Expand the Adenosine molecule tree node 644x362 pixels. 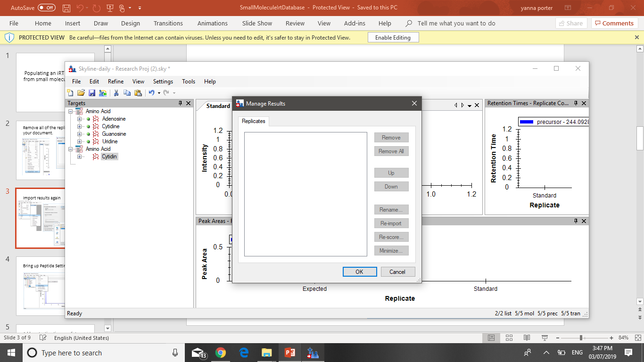coord(79,119)
